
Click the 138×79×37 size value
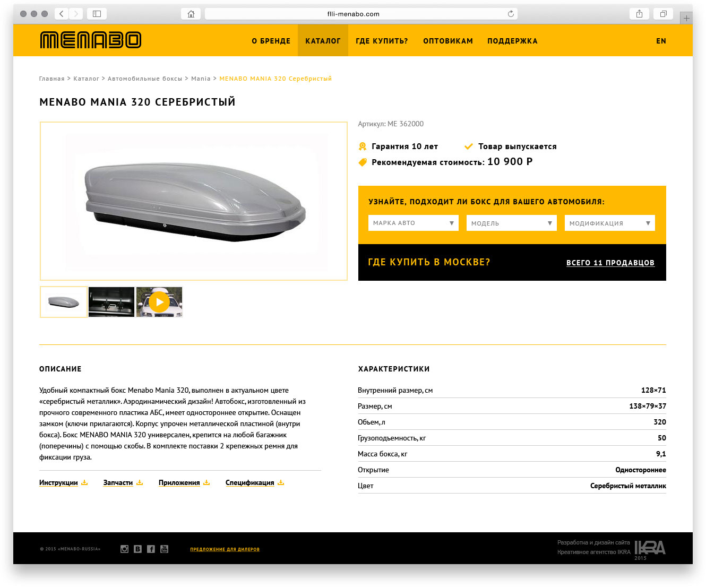coord(648,406)
